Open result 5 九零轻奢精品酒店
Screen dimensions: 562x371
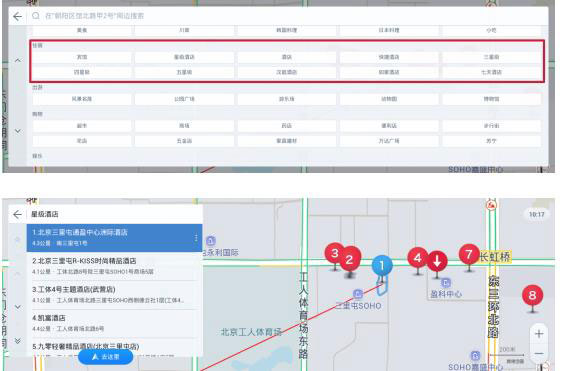coord(114,348)
